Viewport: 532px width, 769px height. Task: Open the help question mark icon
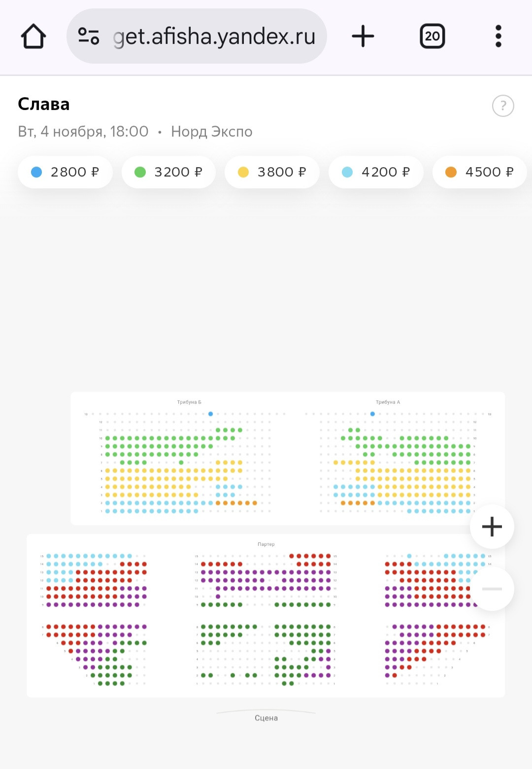click(x=503, y=105)
